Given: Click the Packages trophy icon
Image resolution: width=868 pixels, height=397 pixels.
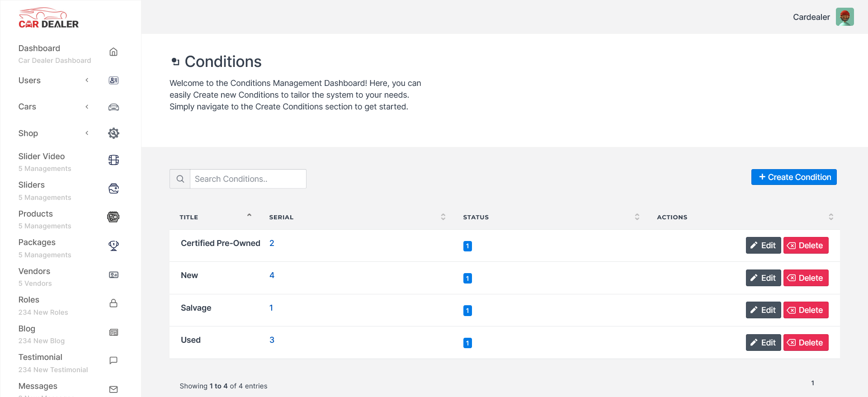Looking at the screenshot, I should [113, 246].
